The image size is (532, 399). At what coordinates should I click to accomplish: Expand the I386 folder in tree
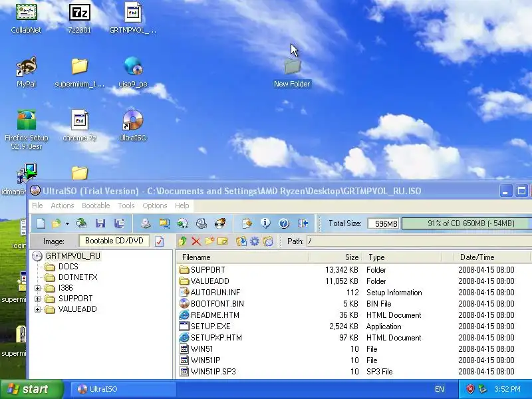pyautogui.click(x=38, y=288)
